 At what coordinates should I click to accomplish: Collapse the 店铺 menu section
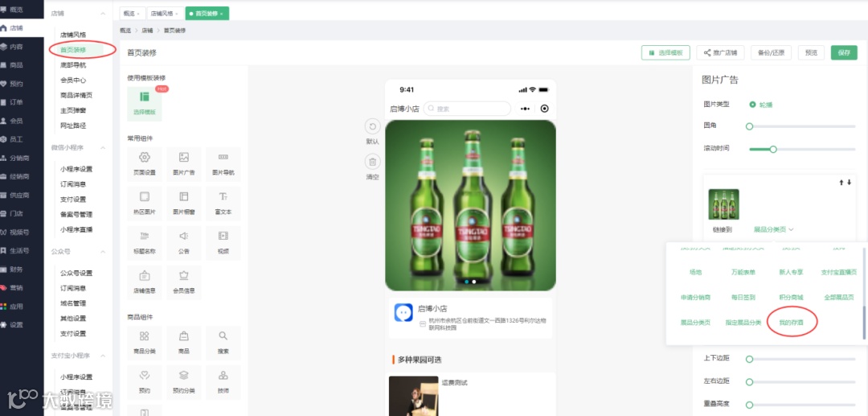pyautogui.click(x=102, y=13)
